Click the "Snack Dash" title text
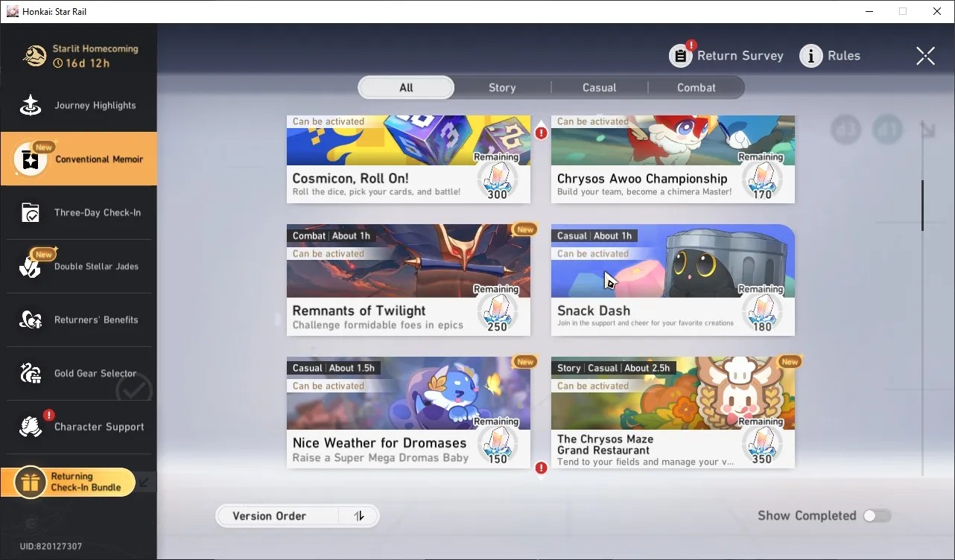The image size is (955, 560). coord(594,311)
